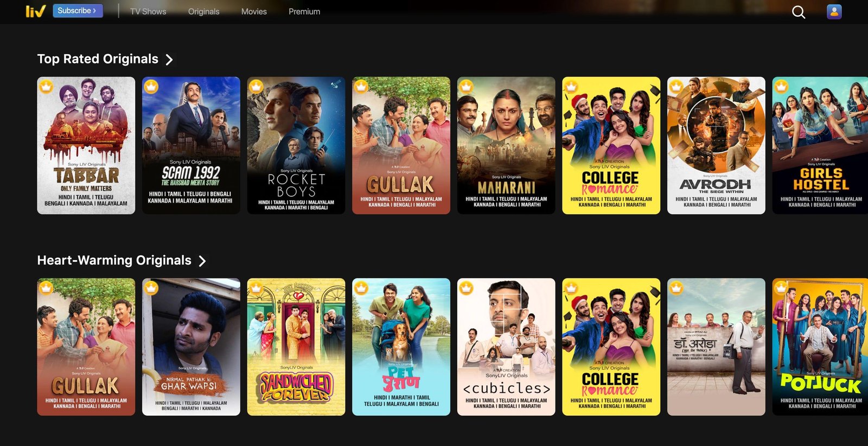Open the Potluck show poster
868x446 pixels.
pos(820,347)
